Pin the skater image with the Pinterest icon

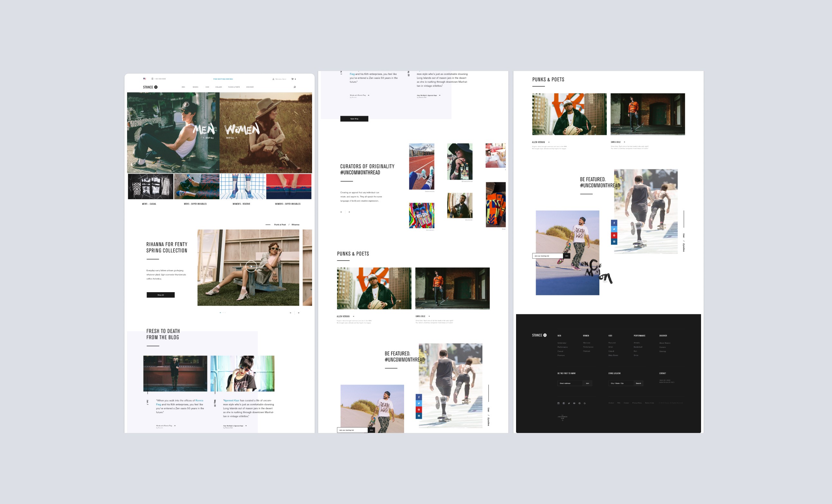pos(614,235)
